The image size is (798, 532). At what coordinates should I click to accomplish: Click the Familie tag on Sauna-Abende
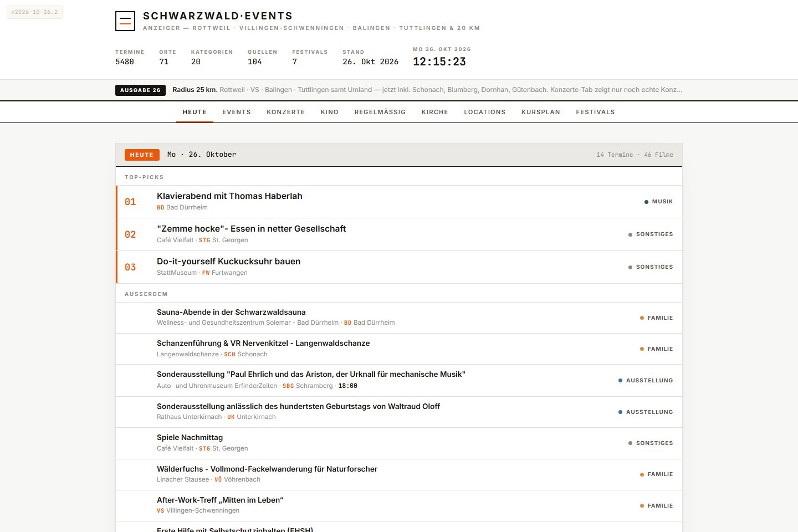656,318
